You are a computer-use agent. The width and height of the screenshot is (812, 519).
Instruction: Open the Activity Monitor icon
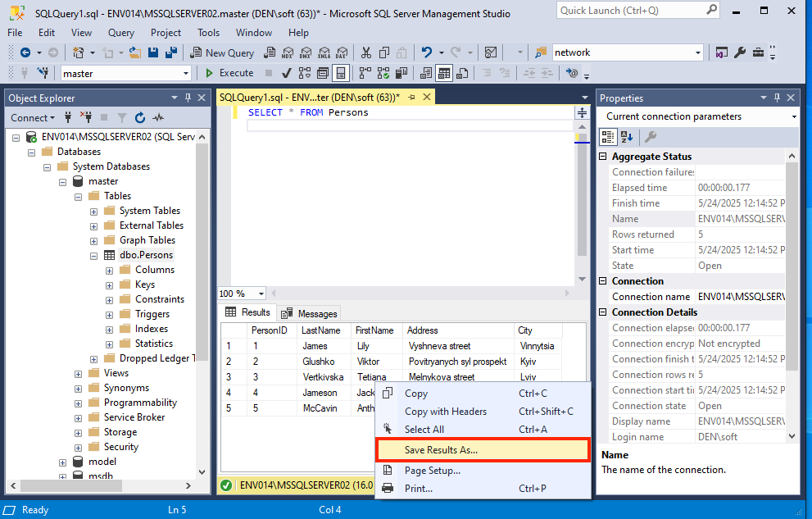[491, 52]
